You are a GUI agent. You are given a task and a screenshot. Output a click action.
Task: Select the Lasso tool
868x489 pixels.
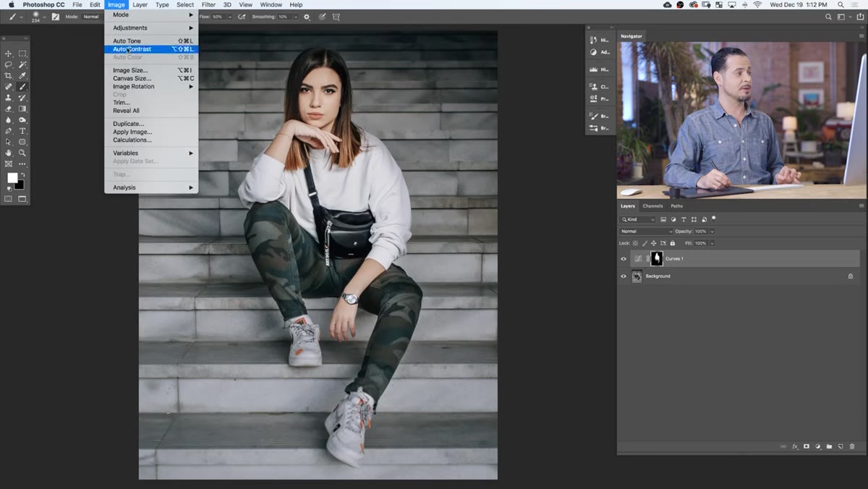coord(9,64)
